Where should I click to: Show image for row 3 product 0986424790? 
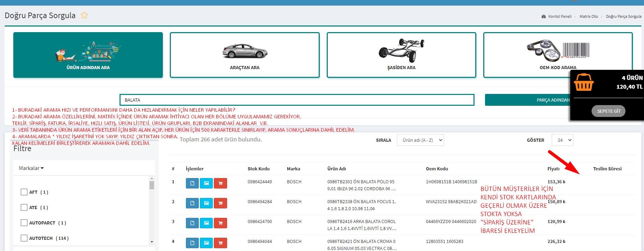[207, 223]
